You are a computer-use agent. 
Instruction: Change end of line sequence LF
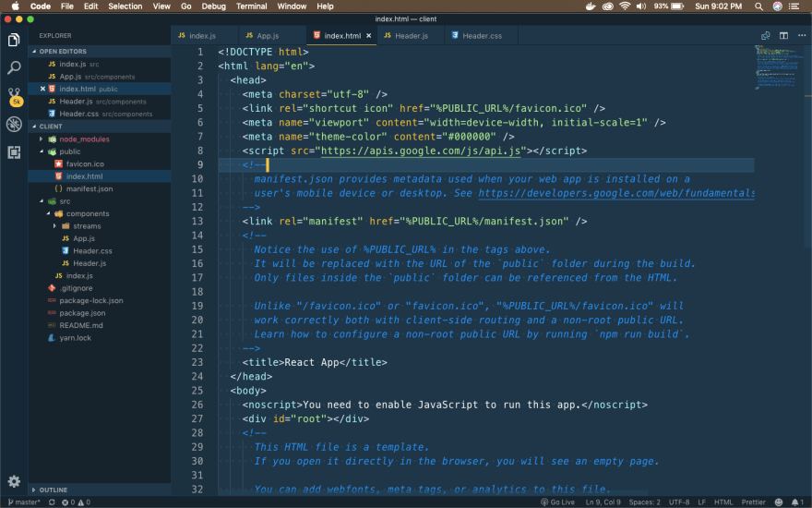[701, 502]
